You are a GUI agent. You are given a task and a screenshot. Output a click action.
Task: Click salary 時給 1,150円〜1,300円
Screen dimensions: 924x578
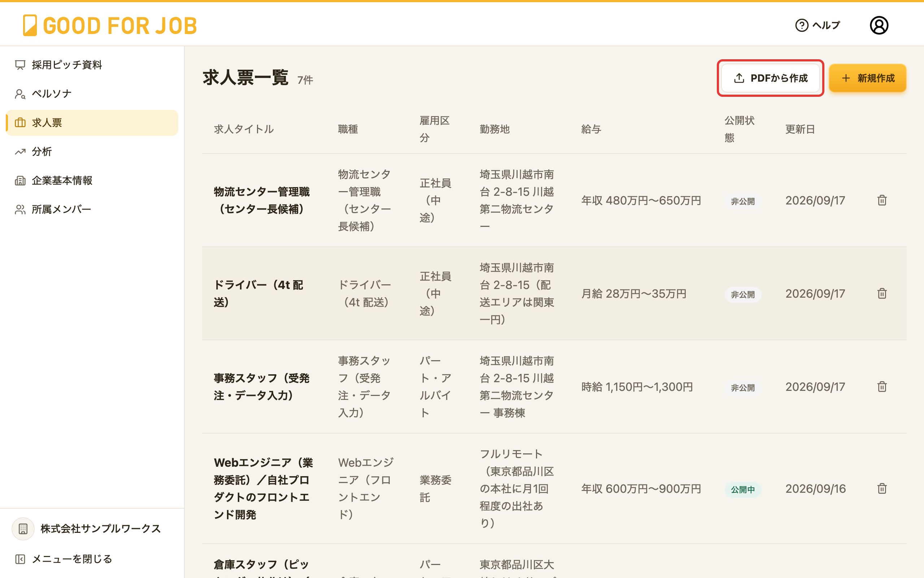coord(637,387)
